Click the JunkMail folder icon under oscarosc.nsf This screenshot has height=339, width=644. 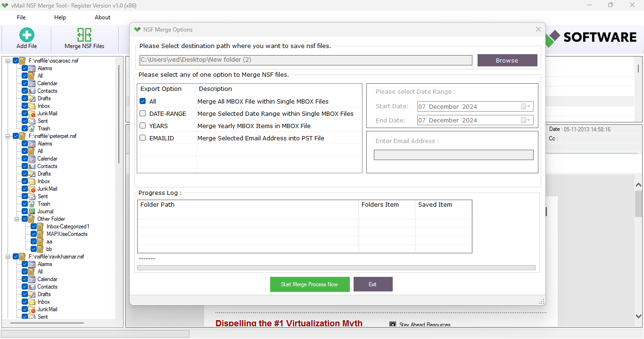pyautogui.click(x=32, y=113)
